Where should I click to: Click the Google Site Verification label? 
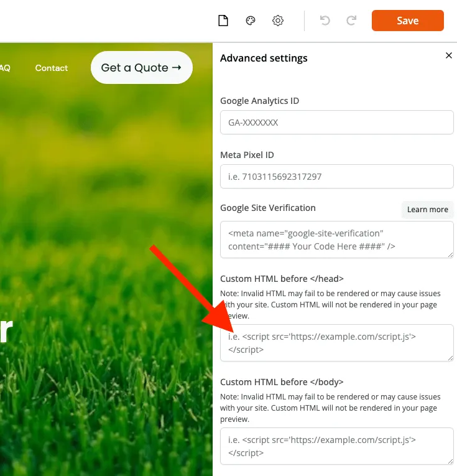[268, 208]
